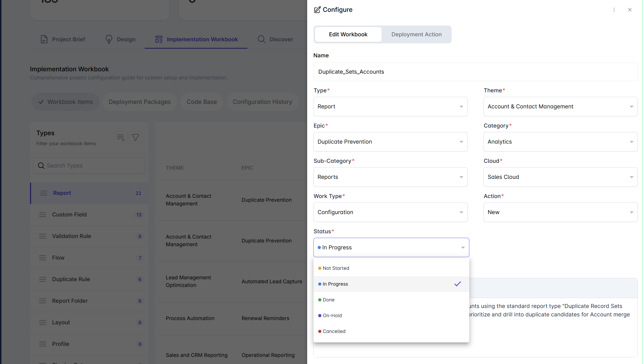Image resolution: width=643 pixels, height=364 pixels.
Task: Click drag handle icon for Custom Field
Action: point(43,215)
